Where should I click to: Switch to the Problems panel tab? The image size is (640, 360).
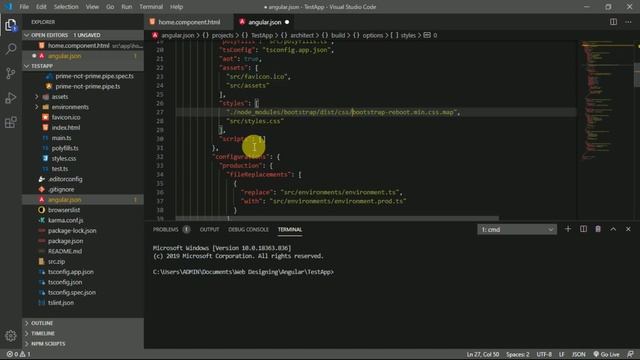165,229
